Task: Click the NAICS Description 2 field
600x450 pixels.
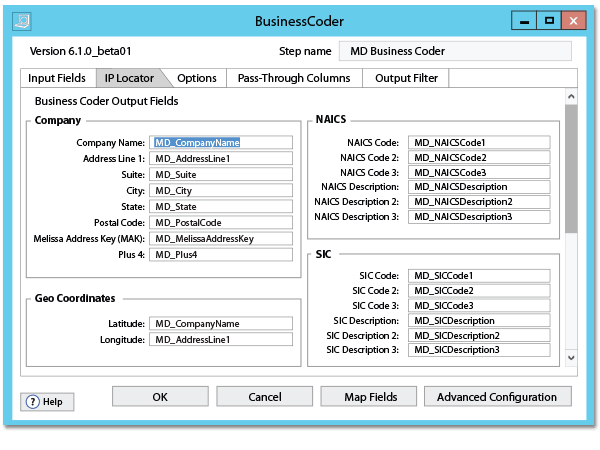Action: click(479, 202)
